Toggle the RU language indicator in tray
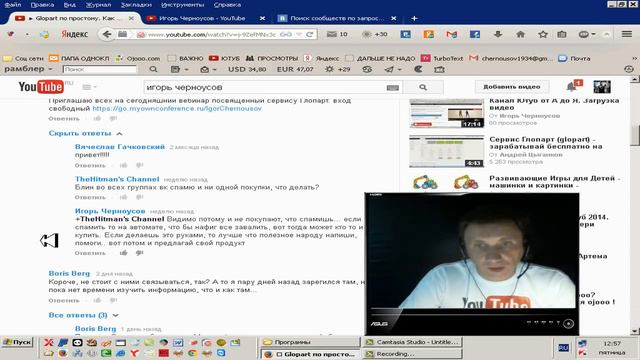 point(563,347)
